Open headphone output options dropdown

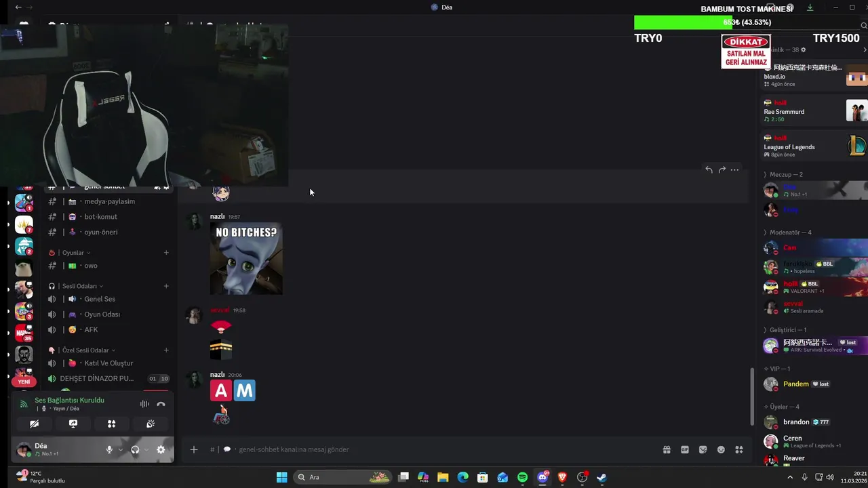click(x=146, y=449)
